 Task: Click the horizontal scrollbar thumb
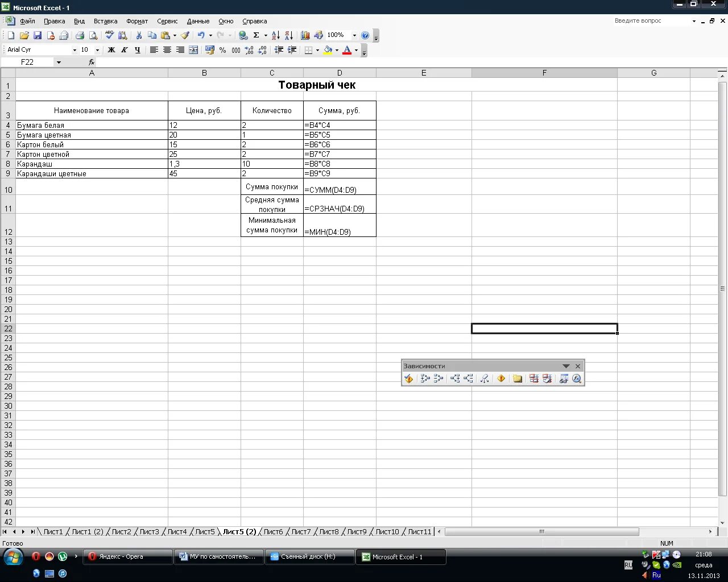(x=541, y=532)
